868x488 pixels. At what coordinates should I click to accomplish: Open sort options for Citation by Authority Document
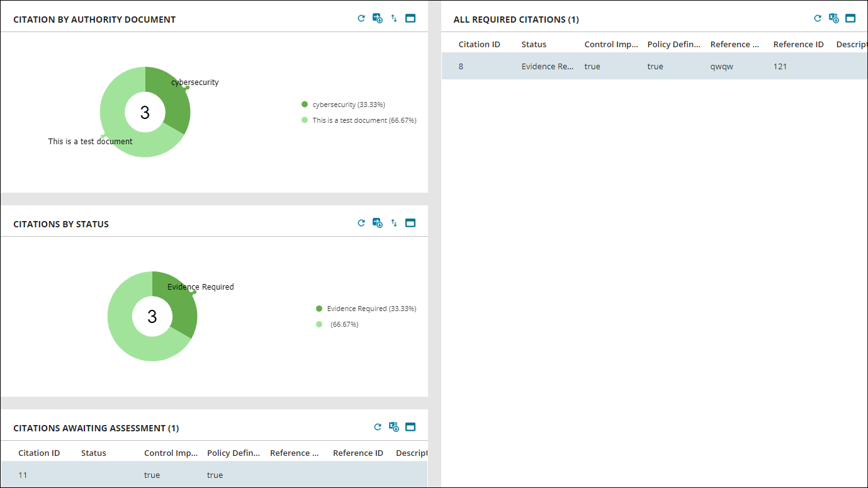[x=393, y=18]
